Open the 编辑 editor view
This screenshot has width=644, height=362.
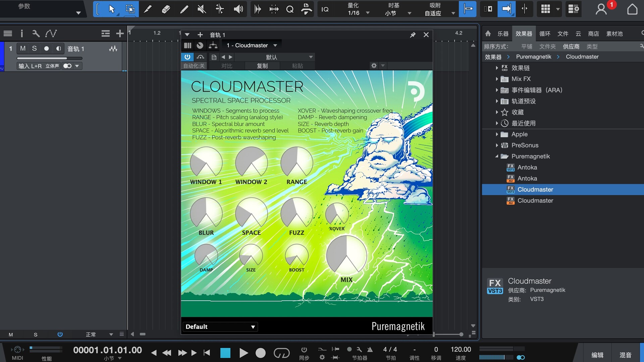(x=597, y=355)
